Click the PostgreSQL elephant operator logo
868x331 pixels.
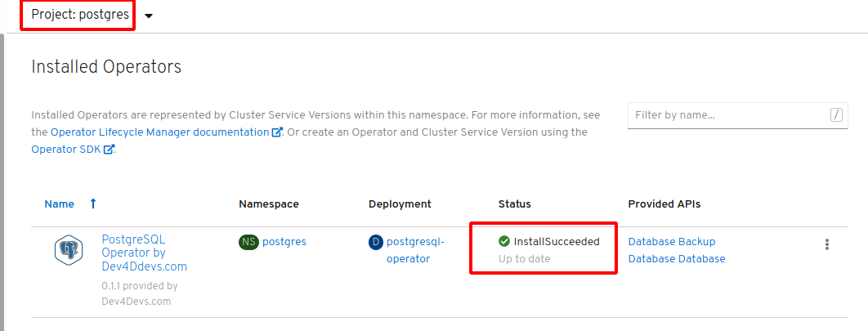pos(69,249)
